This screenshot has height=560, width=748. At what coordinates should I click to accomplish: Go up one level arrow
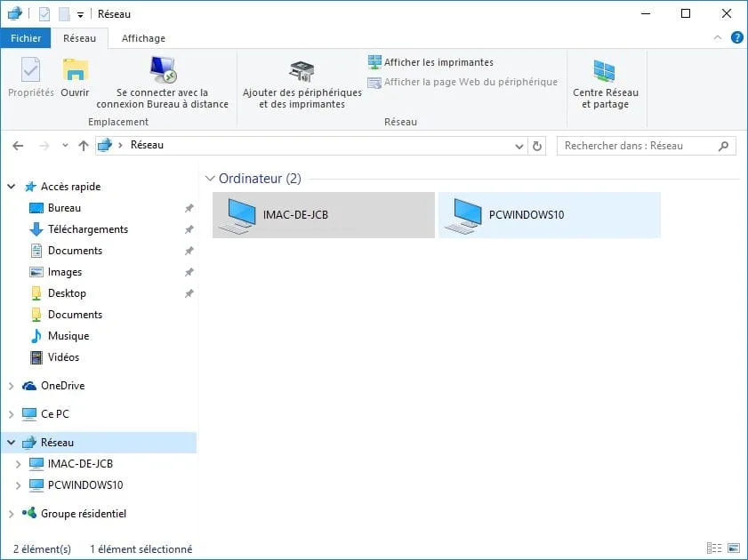pyautogui.click(x=84, y=146)
